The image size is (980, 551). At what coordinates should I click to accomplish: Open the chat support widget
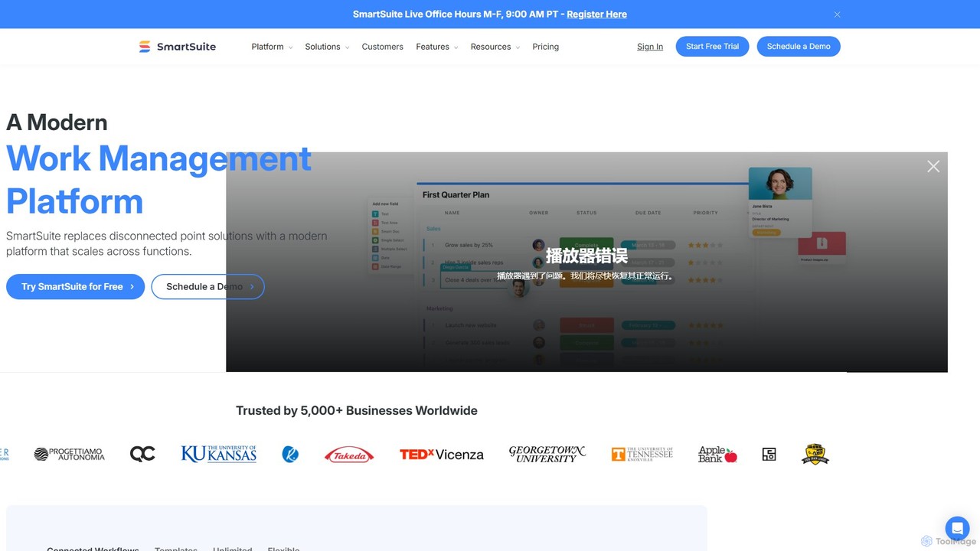(x=957, y=528)
